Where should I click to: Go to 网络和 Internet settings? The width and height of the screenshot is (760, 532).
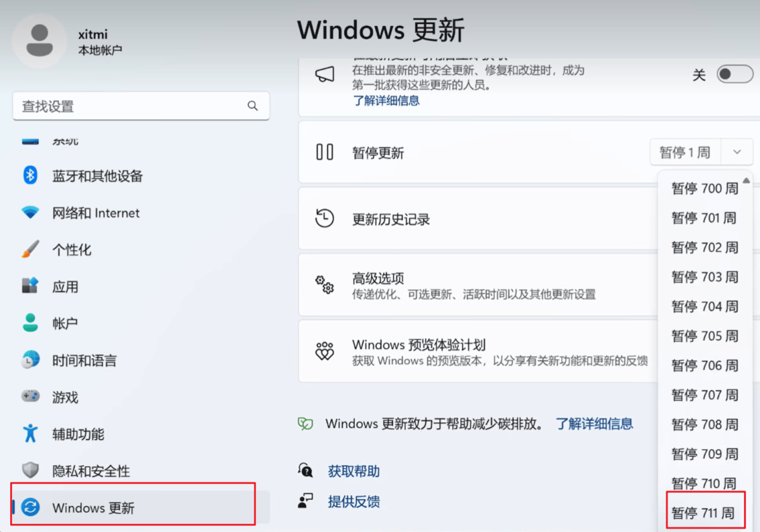(96, 213)
